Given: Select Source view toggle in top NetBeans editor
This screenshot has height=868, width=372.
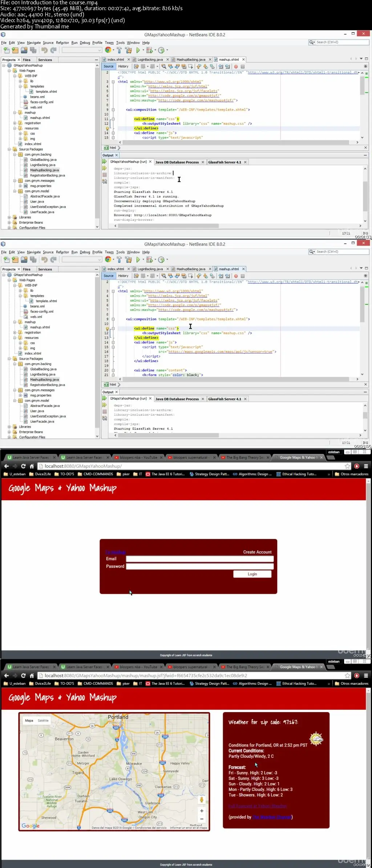Looking at the screenshot, I should (x=109, y=66).
